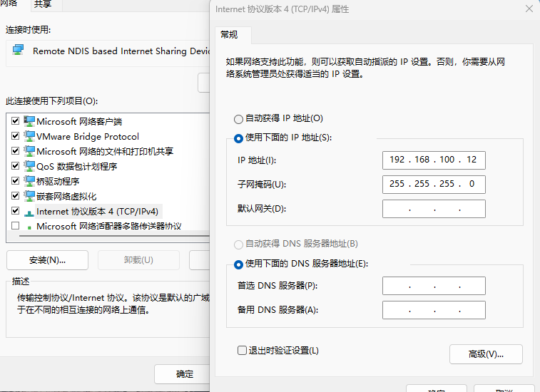
Task: Click the 安装(N)... button
Action: [x=48, y=260]
